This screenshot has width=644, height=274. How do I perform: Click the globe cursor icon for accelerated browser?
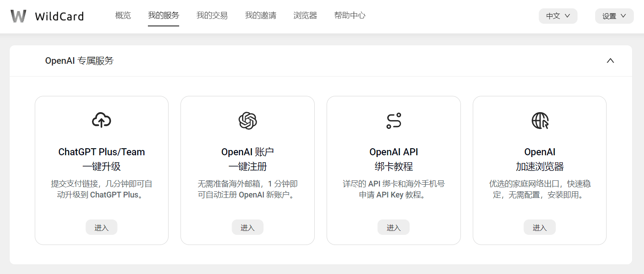pyautogui.click(x=540, y=120)
